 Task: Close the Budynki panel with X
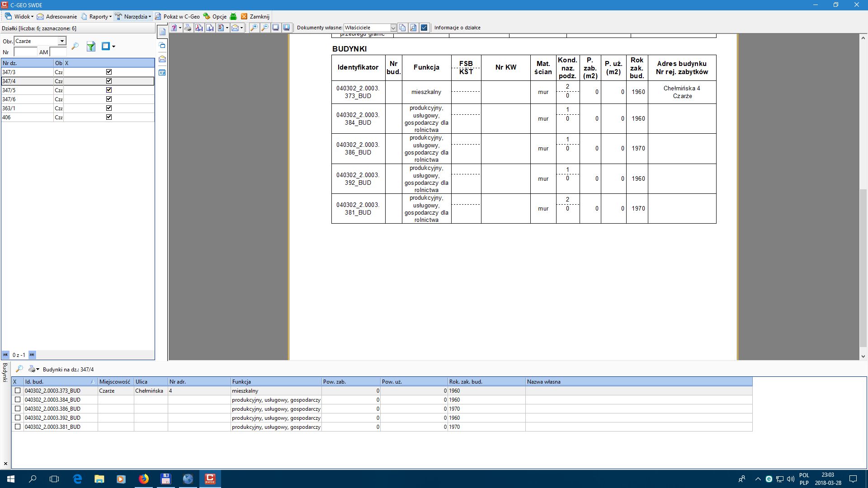click(5, 464)
